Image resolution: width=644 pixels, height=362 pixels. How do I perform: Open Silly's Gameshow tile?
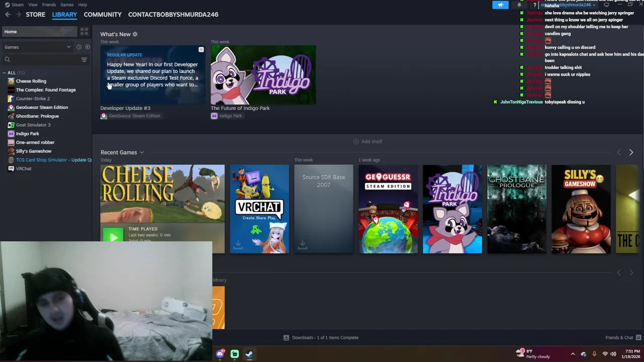(581, 209)
